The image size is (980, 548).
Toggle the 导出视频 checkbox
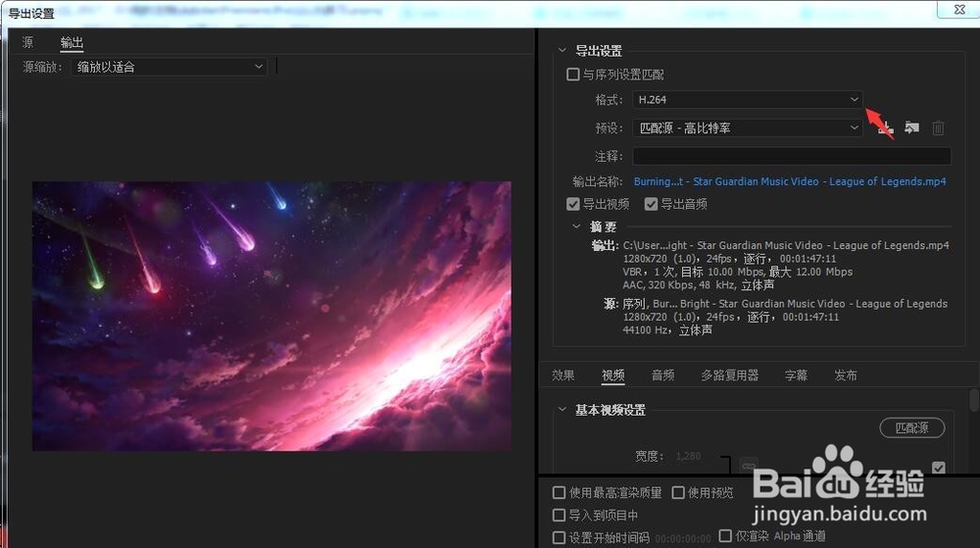[572, 204]
